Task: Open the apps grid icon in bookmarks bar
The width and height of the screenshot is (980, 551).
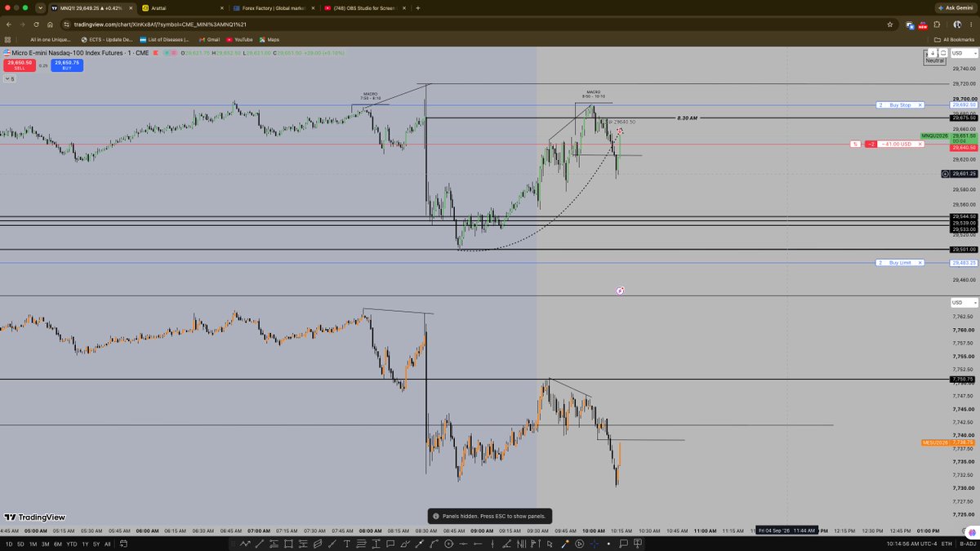Action: (8, 39)
